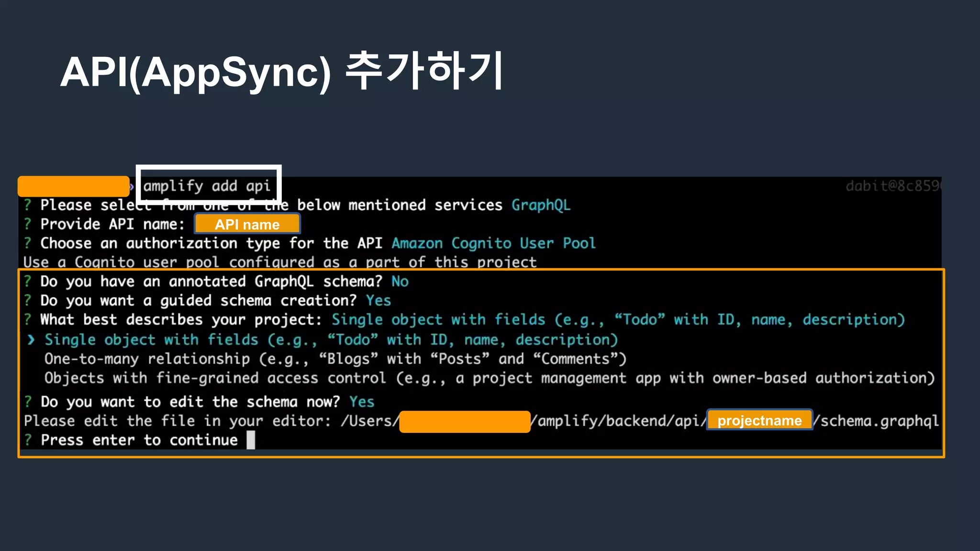Click the "amplify add api" command text
Image resolution: width=980 pixels, height=551 pixels.
pos(207,186)
